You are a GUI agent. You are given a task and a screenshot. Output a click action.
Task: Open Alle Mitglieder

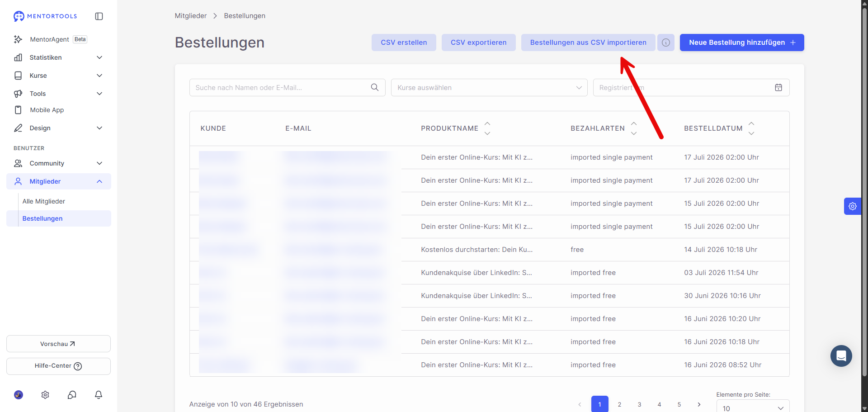[x=44, y=201]
